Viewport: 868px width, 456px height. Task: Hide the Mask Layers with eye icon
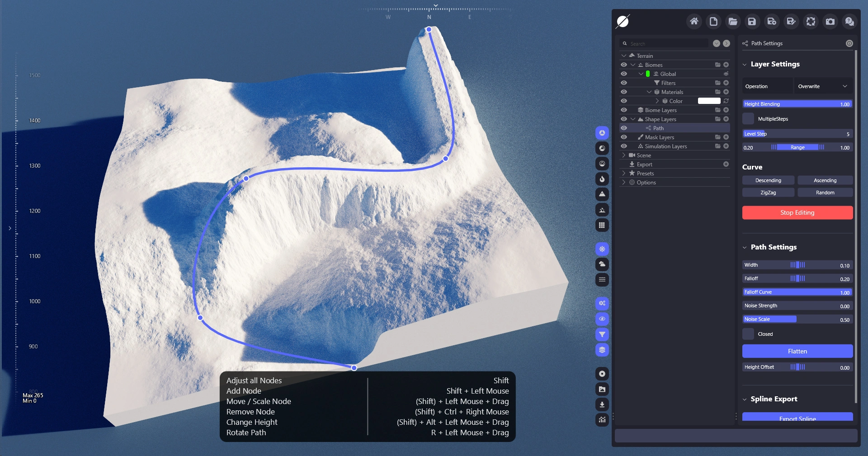tap(624, 137)
